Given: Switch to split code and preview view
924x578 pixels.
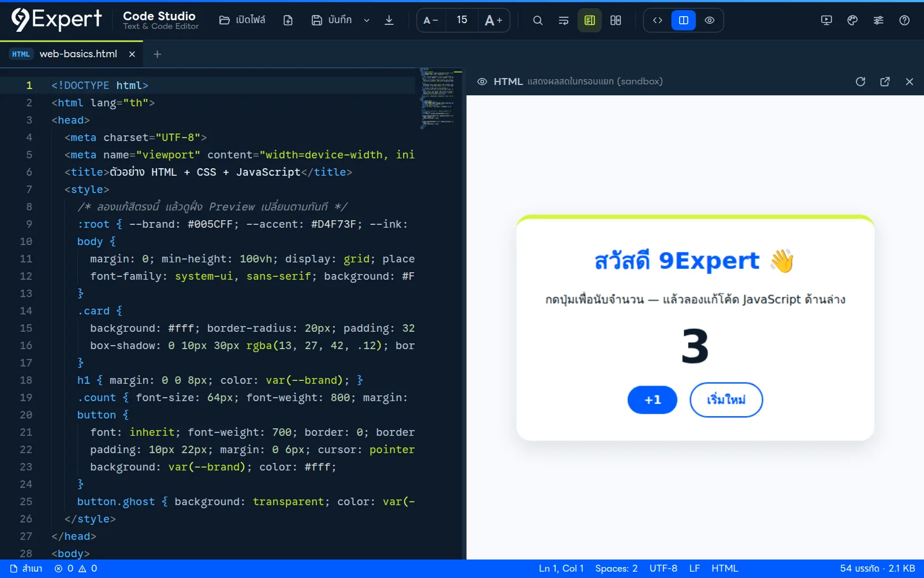Looking at the screenshot, I should [684, 20].
